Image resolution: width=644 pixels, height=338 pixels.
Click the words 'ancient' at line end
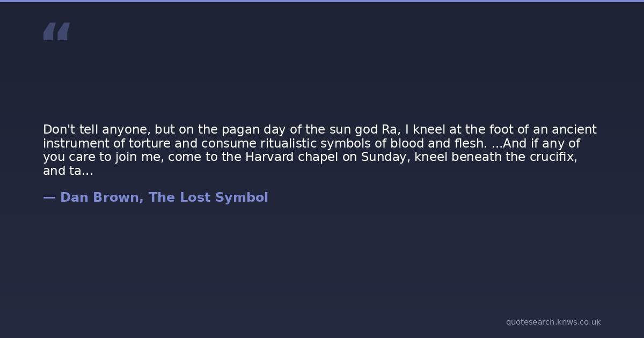pos(574,130)
